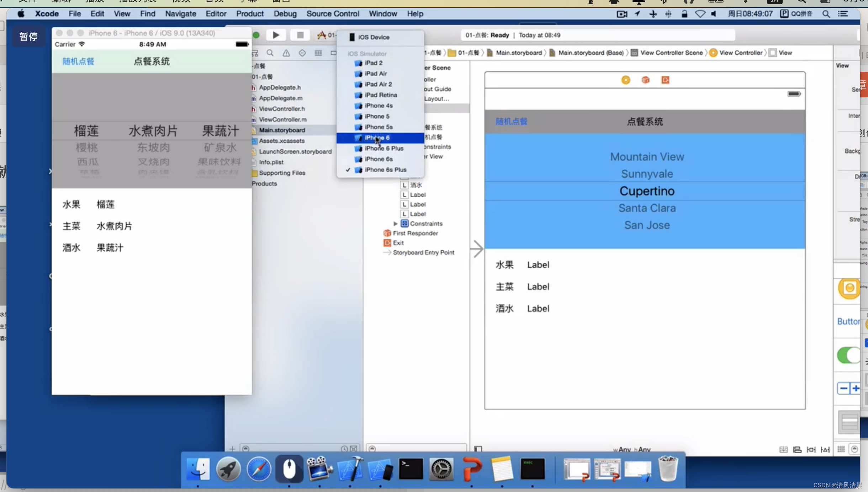
Task: Select Exit in document outline
Action: click(x=393, y=243)
